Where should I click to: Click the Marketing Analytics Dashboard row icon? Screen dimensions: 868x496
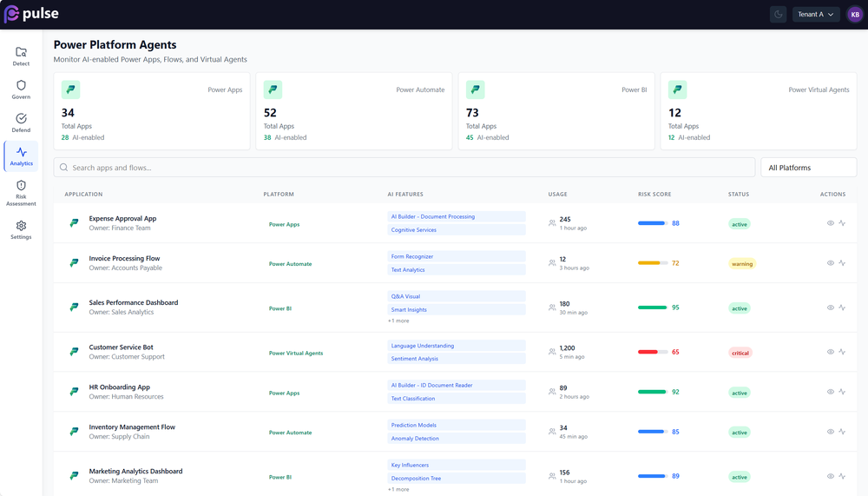74,475
